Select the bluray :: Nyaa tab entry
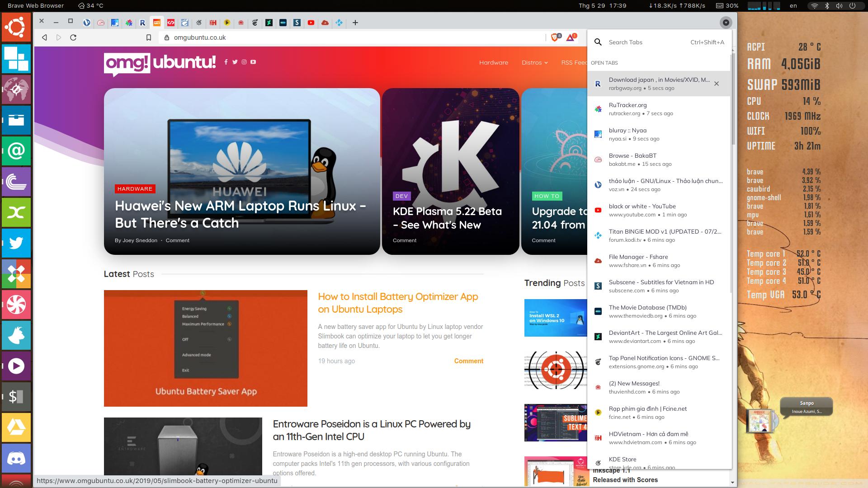Screen dimensions: 868x488 659,134
